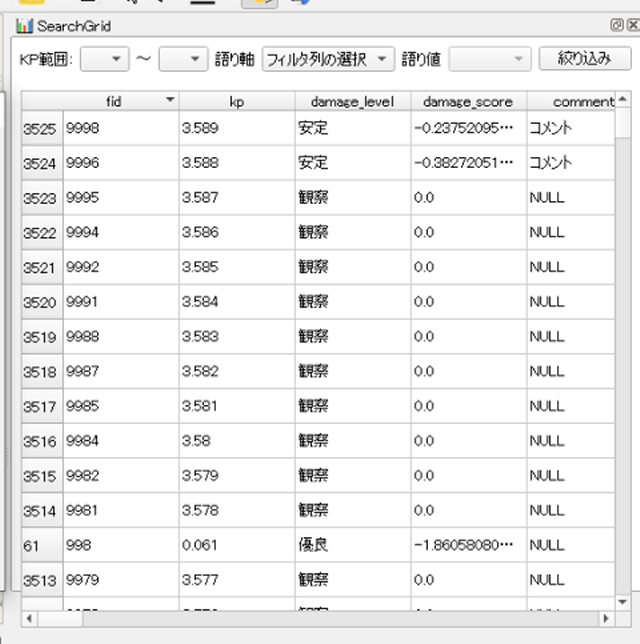
Task: Click the vertical scrollbar up arrow
Action: pos(623,100)
